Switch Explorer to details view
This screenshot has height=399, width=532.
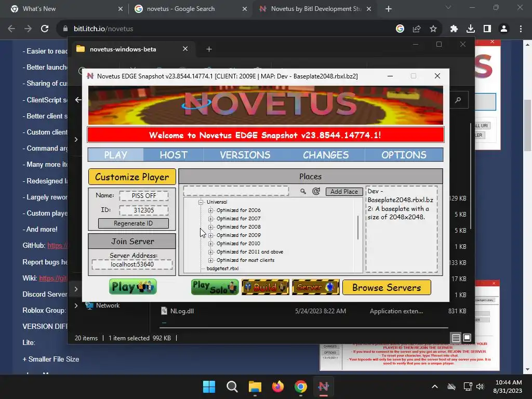(x=456, y=338)
